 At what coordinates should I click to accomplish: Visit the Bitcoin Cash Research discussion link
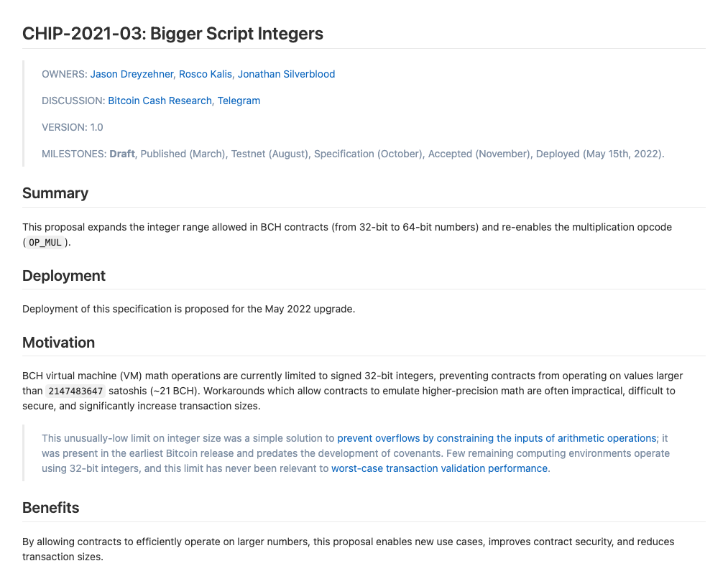[x=160, y=101]
